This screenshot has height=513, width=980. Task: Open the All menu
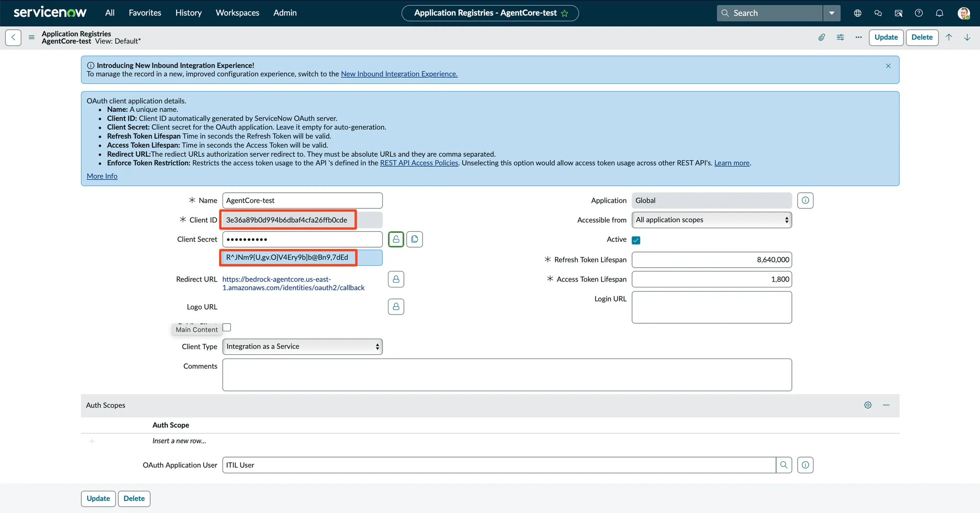point(110,13)
